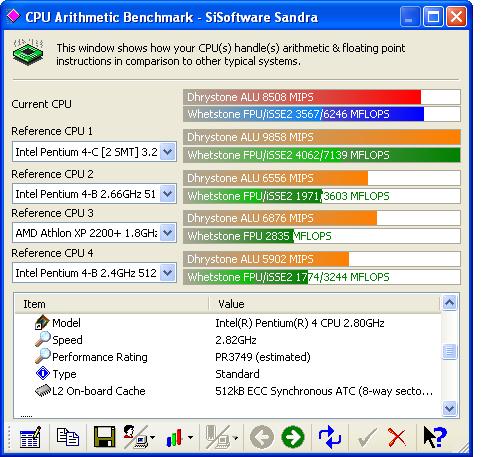The width and height of the screenshot is (500, 457).
Task: Select the Intel Pentium 4-B 2.4GHz combo box
Action: pos(94,273)
